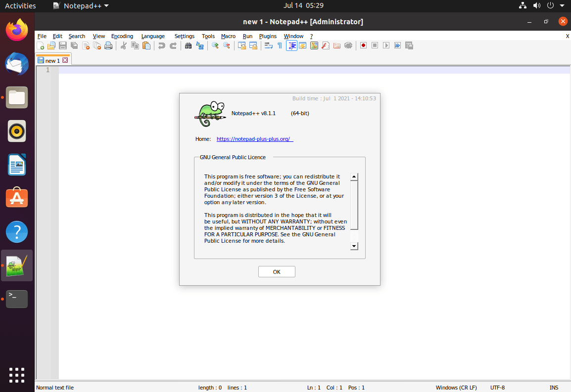The width and height of the screenshot is (571, 392).
Task: Click the Redo arrow icon
Action: click(173, 45)
